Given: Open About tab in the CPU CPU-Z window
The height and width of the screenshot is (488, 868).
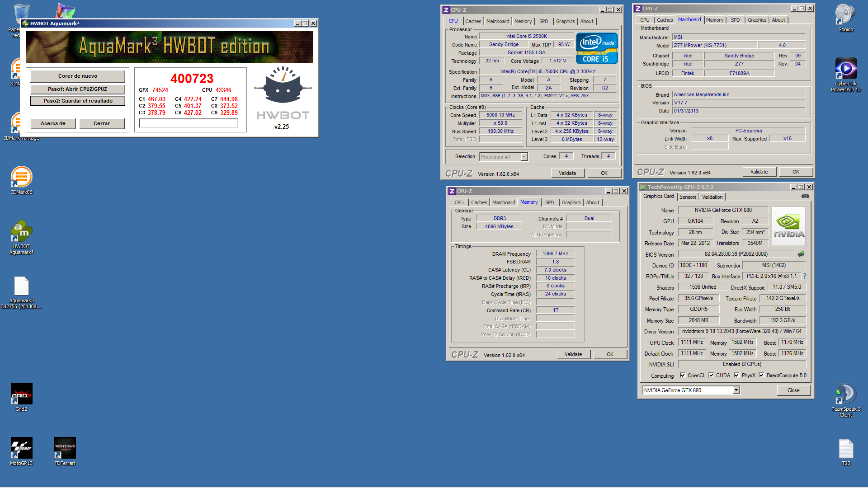Looking at the screenshot, I should click(587, 21).
